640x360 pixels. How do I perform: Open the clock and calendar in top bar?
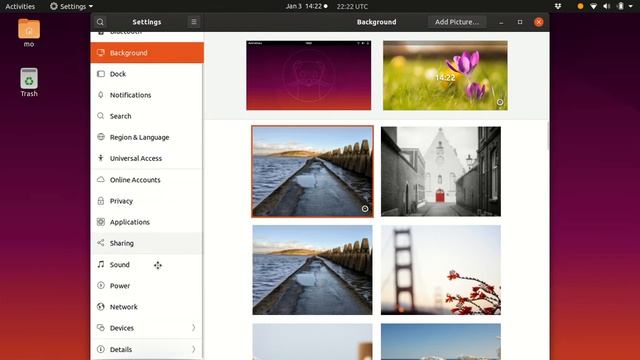[306, 6]
